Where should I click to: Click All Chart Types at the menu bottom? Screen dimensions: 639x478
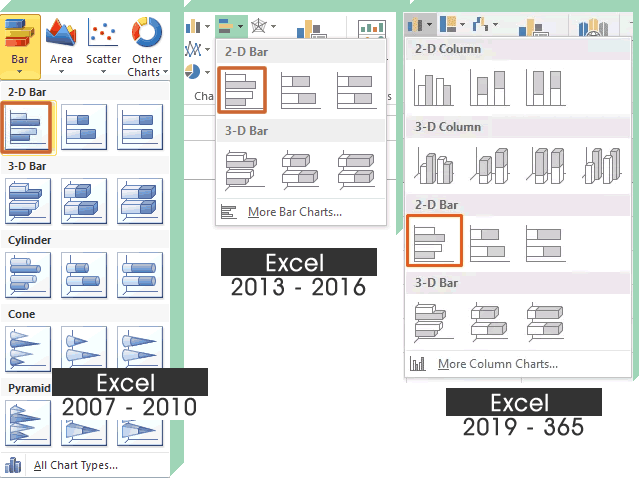(76, 465)
